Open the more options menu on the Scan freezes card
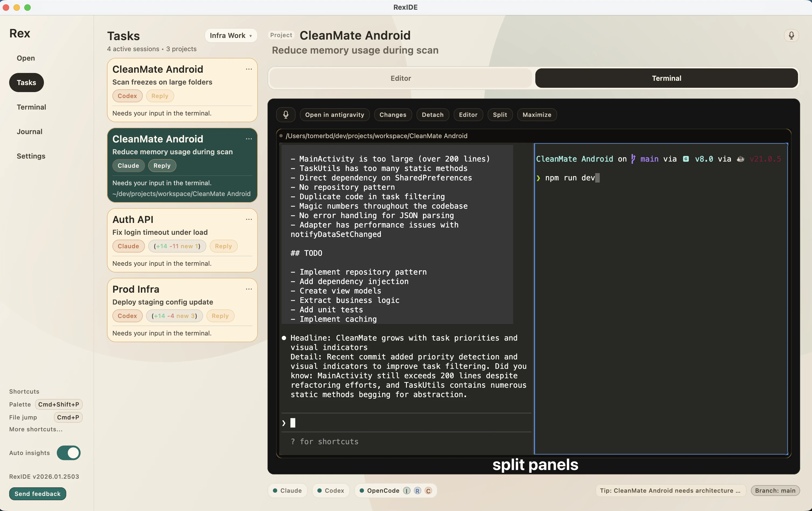This screenshot has height=511, width=812. point(249,69)
